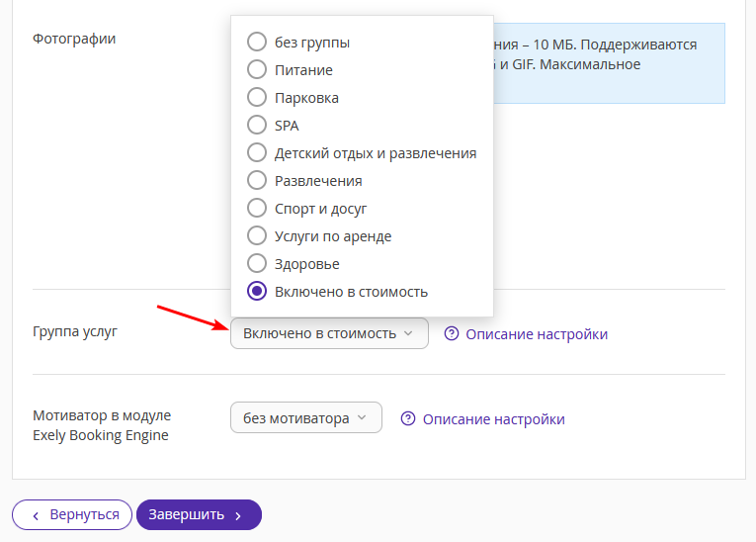The width and height of the screenshot is (756, 542).
Task: Open Описание настройки link for Группа услуг
Action: tap(537, 334)
